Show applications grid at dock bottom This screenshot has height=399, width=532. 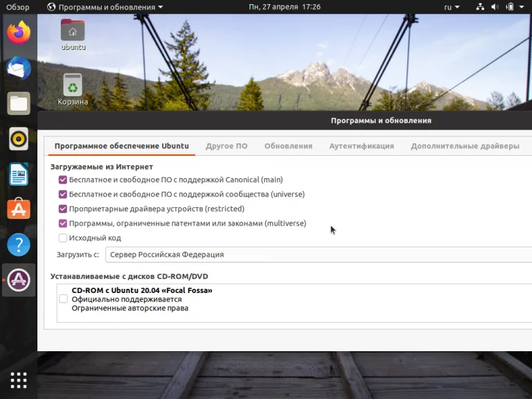pyautogui.click(x=19, y=380)
